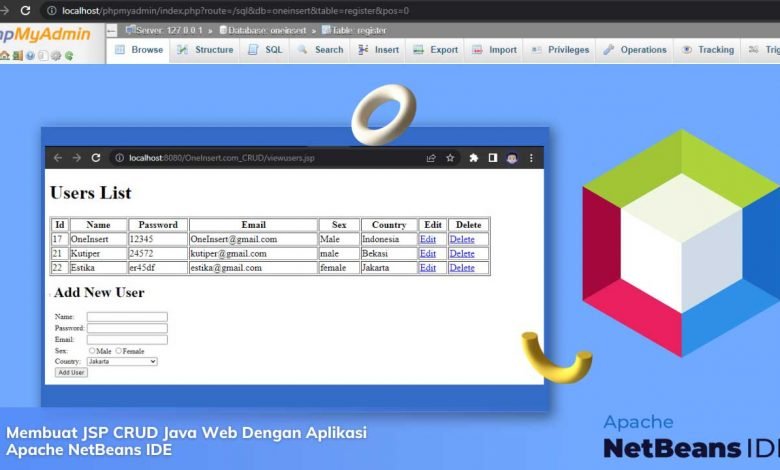Switch to the SQL tab

265,50
